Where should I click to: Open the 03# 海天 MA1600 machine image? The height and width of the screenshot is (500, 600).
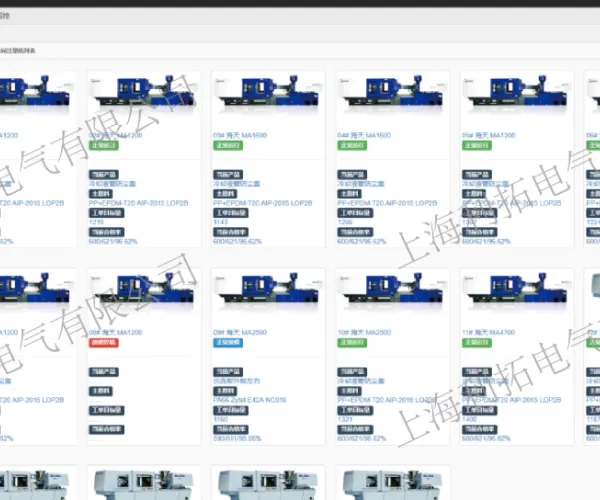(268, 94)
